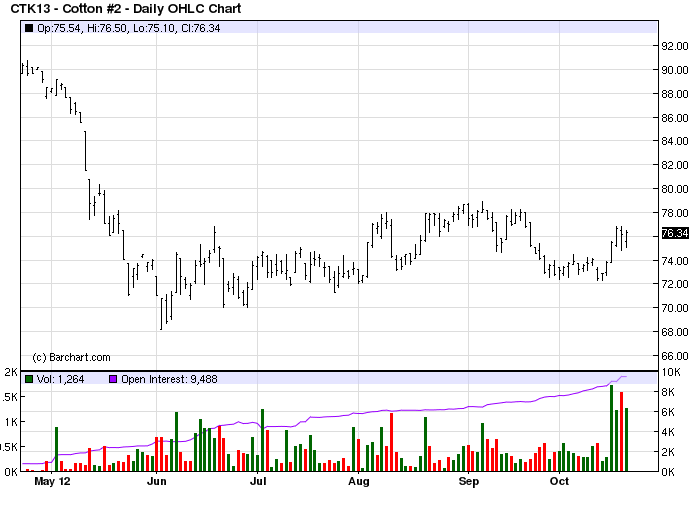Click the 92.00 price axis label
The height and width of the screenshot is (512, 700).
tap(675, 46)
